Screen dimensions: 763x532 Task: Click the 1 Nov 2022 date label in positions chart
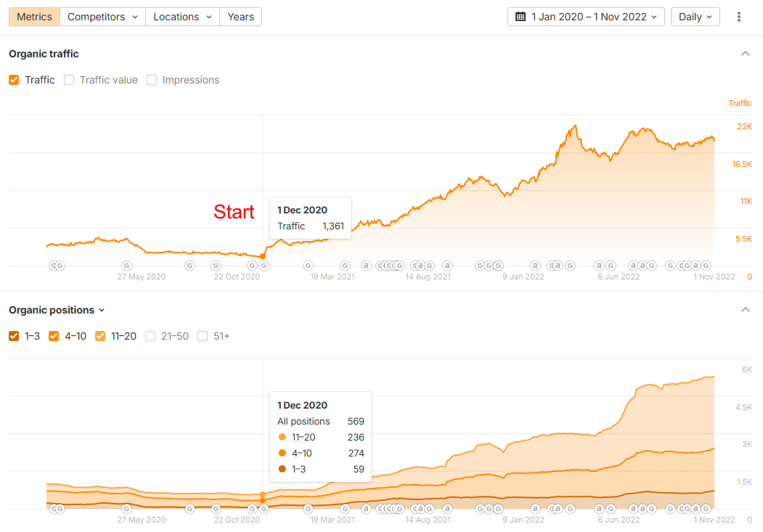pos(714,520)
